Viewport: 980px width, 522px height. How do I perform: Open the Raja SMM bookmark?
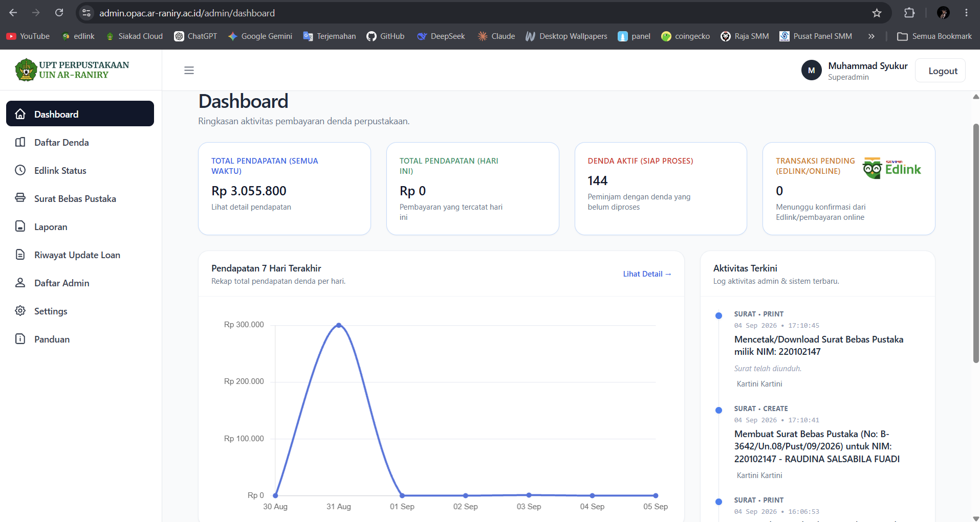click(745, 36)
